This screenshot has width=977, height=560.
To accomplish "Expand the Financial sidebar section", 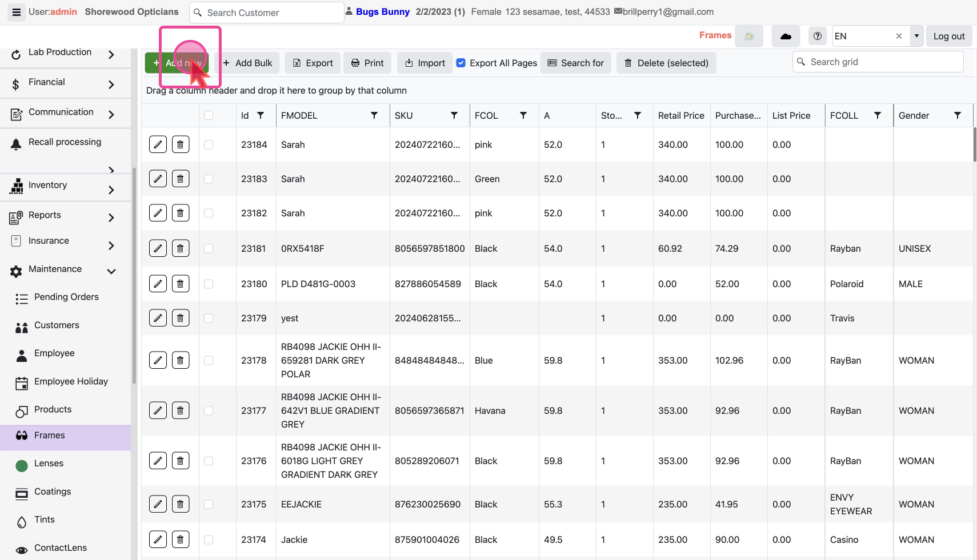I will point(111,84).
